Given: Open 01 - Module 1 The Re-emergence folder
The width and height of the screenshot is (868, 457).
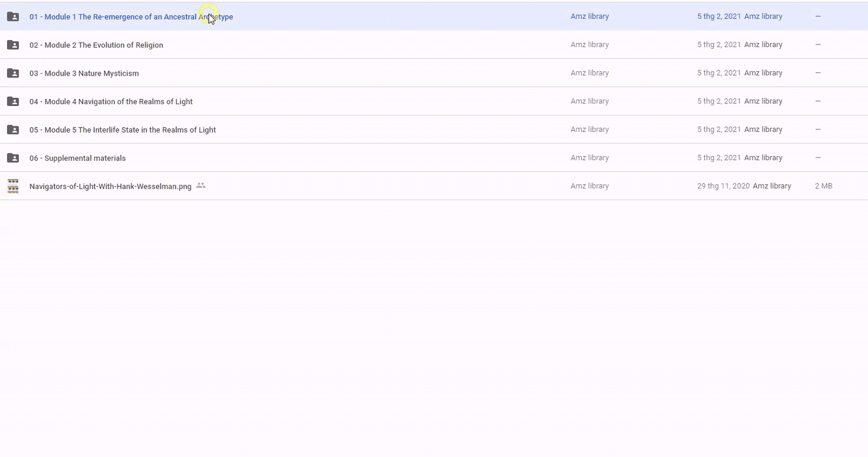Looking at the screenshot, I should coord(131,17).
